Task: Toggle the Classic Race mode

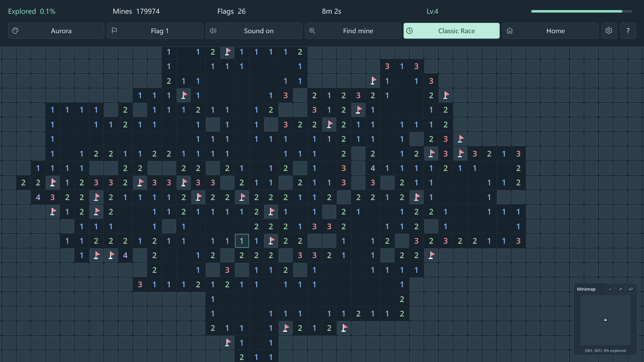Action: pyautogui.click(x=451, y=31)
